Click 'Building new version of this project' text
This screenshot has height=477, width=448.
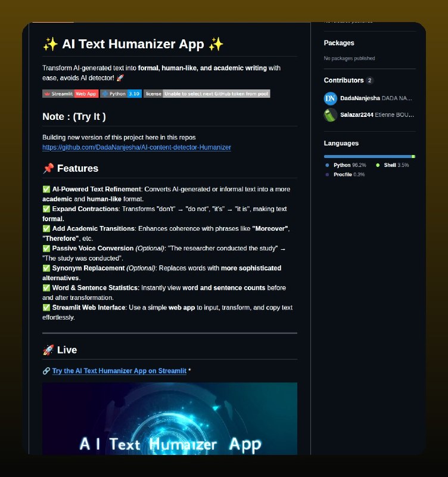pos(119,137)
